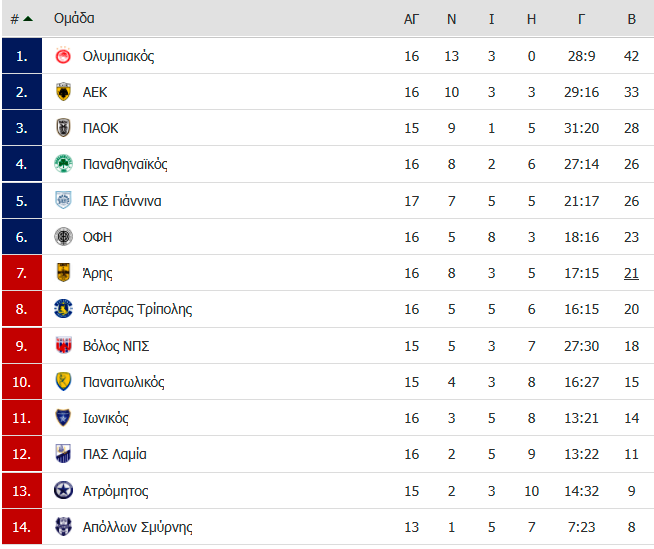
Task: Click the AEK team logo
Action: coord(63,92)
